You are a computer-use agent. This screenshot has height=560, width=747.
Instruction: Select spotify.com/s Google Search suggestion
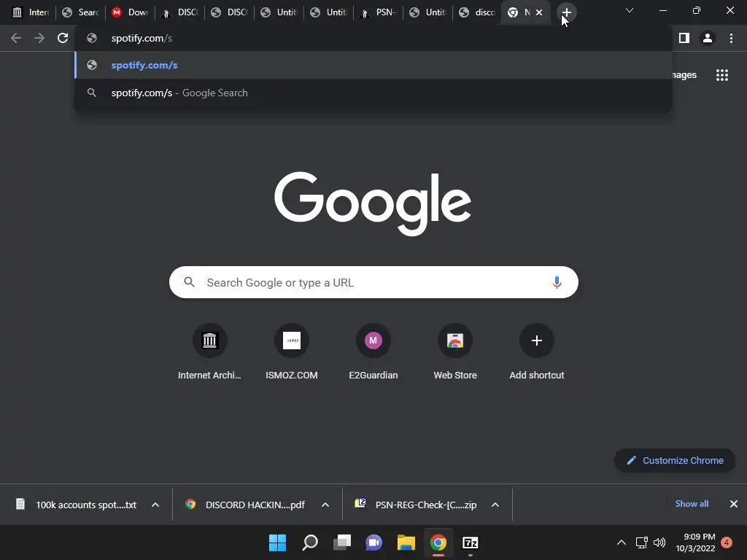(373, 93)
